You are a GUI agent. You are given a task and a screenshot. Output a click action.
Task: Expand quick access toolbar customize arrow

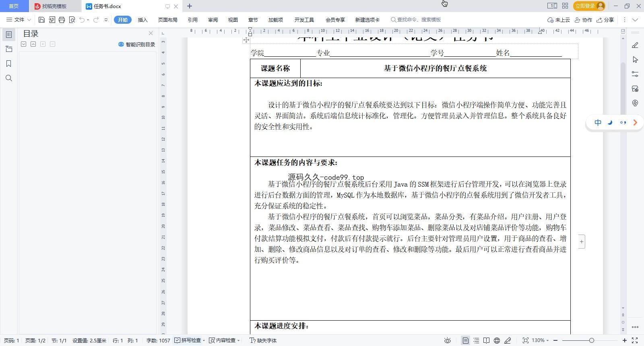coord(106,20)
